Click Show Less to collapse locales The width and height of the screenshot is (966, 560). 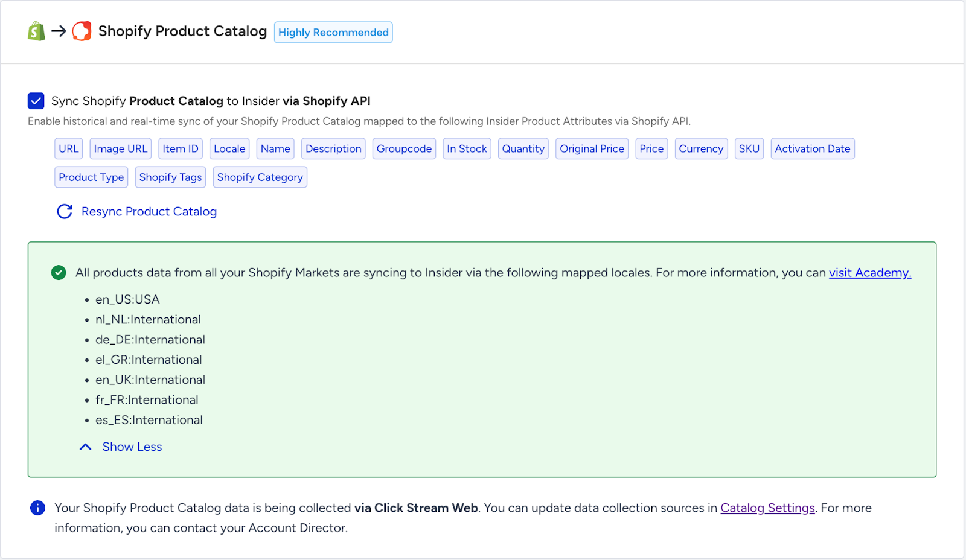point(132,447)
